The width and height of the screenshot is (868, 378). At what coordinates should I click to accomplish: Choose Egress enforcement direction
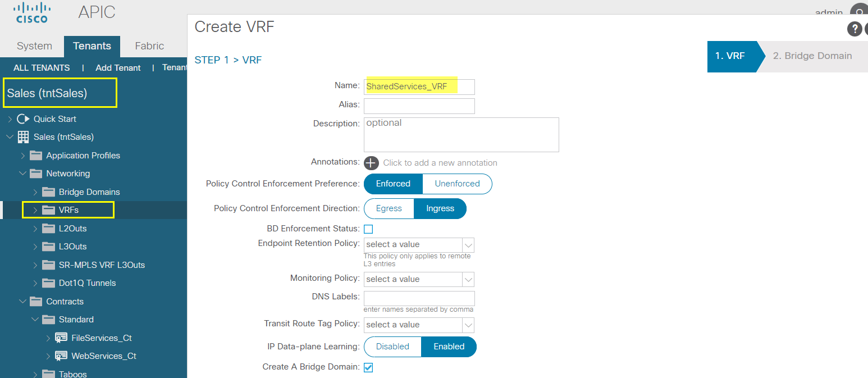[389, 208]
